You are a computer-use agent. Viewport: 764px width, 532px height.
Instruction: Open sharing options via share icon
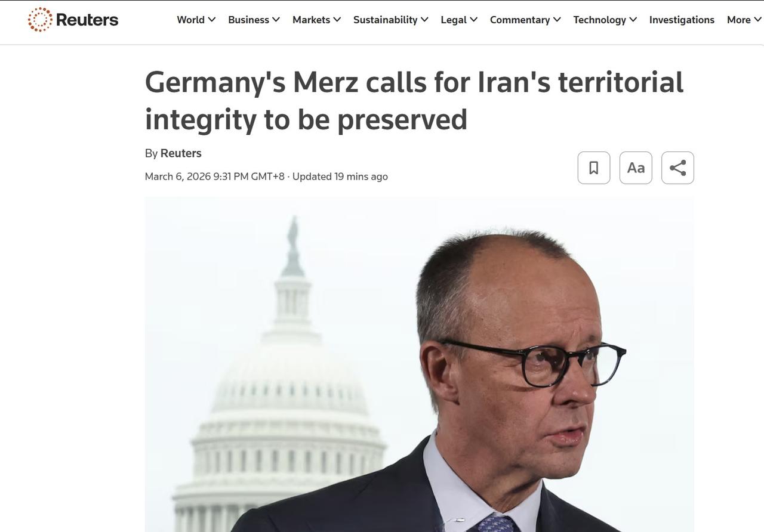tap(677, 168)
